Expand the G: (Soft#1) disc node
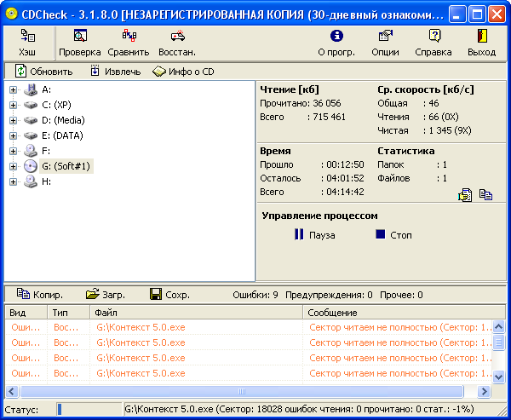 (x=13, y=166)
